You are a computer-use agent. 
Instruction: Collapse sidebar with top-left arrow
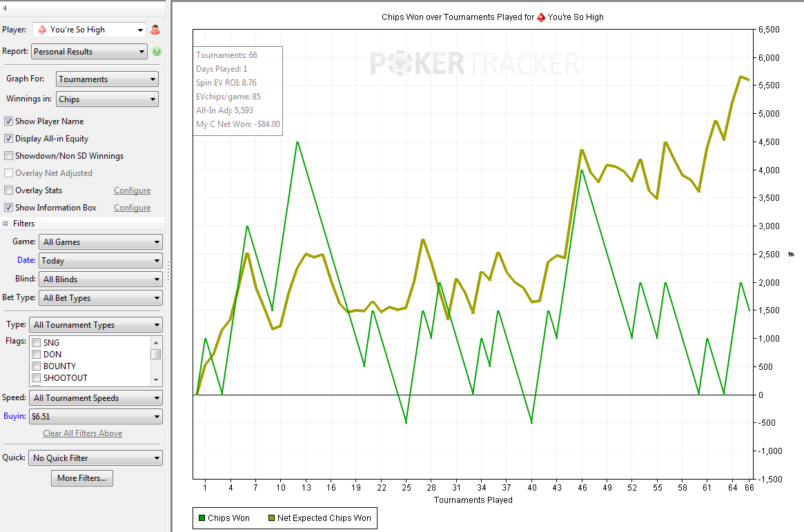5,8
